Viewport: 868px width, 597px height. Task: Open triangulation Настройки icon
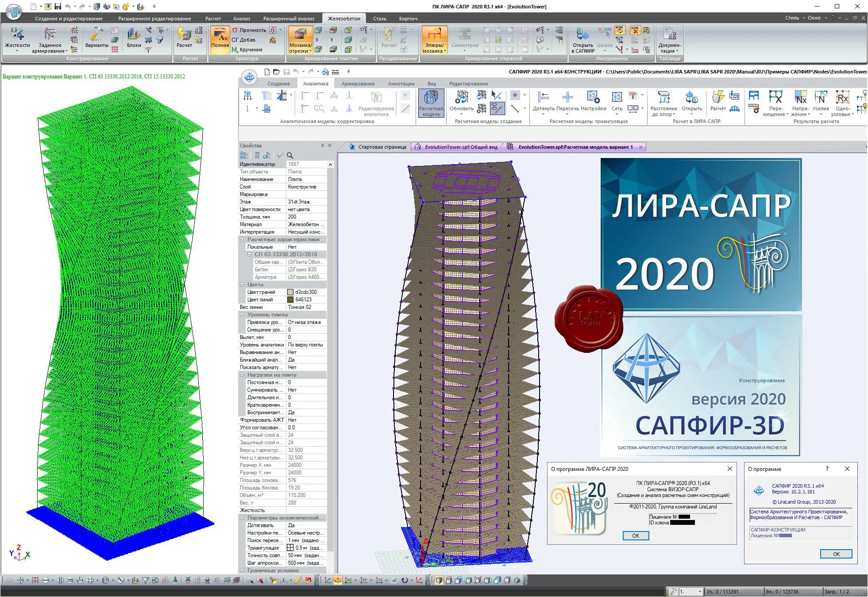[593, 97]
